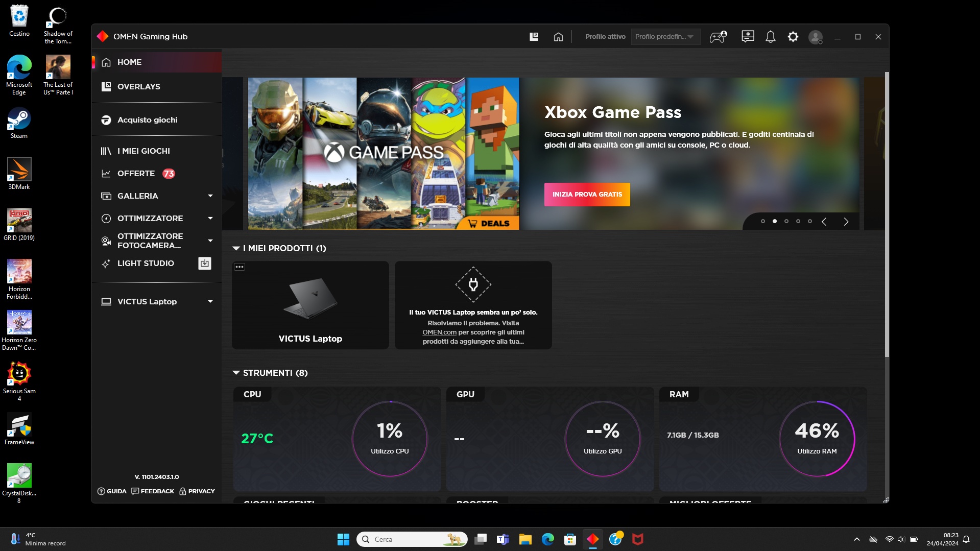Select the first carousel dot
Image resolution: width=980 pixels, height=551 pixels.
(x=763, y=222)
